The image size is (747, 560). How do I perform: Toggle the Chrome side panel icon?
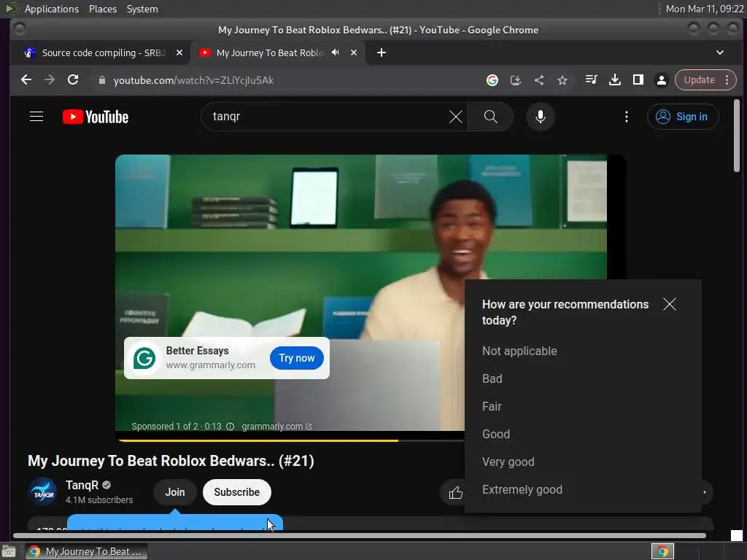pos(638,80)
